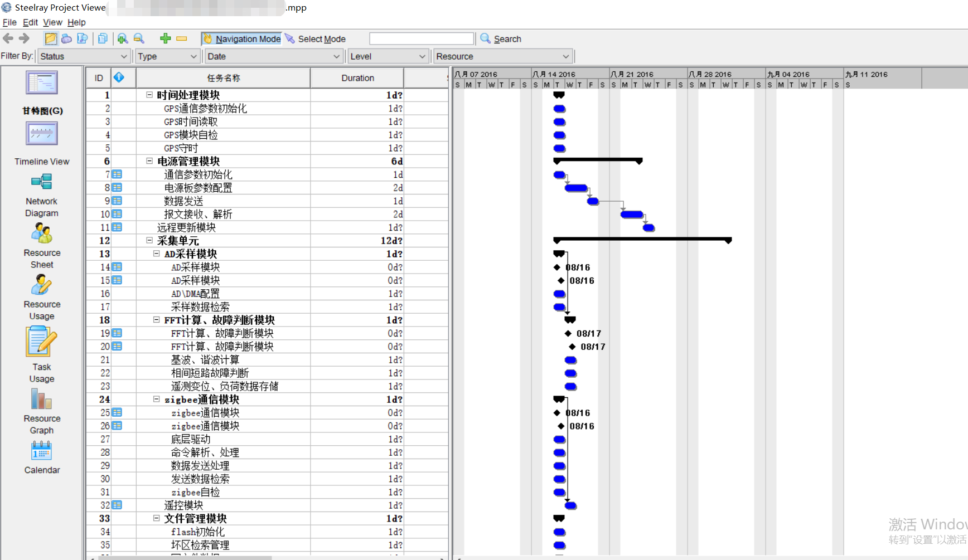The width and height of the screenshot is (968, 560).
Task: Click the back arrow toolbar icon
Action: [8, 38]
